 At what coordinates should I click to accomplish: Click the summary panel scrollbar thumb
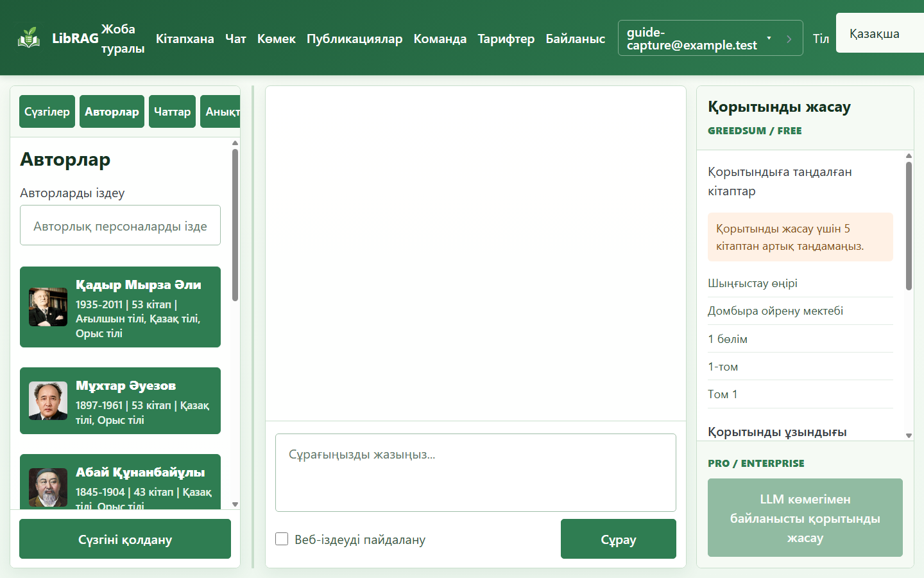909,226
